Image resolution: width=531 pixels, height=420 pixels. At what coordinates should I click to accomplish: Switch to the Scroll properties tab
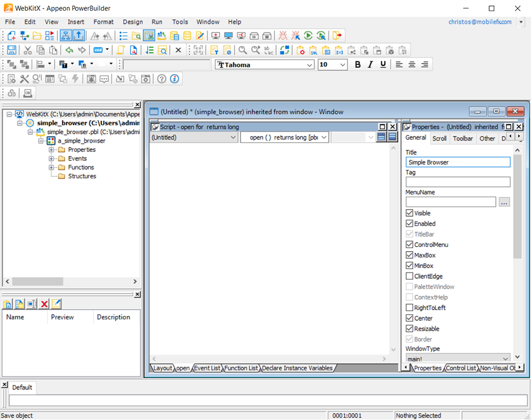click(439, 138)
